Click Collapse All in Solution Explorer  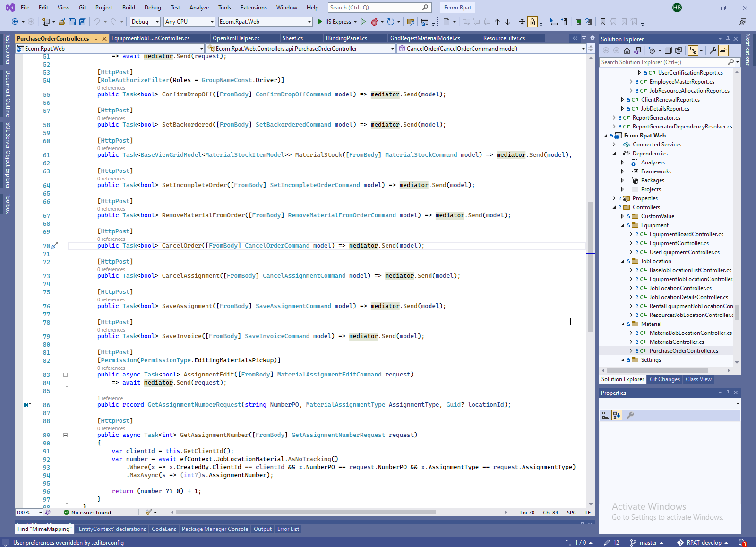coord(668,51)
